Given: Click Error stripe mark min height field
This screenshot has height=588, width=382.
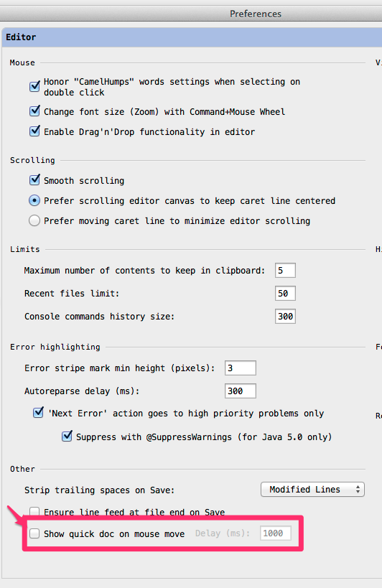Looking at the screenshot, I should coord(241,368).
